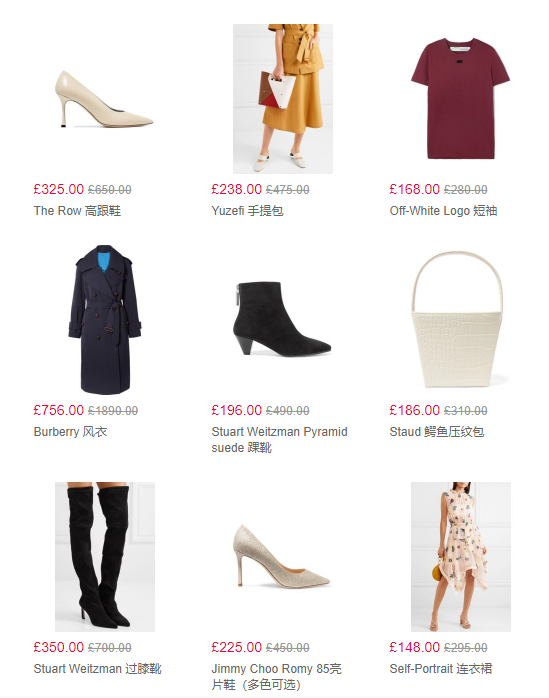This screenshot has height=698, width=549.
Task: Open the cream Staud croc bag image
Action: [x=460, y=320]
